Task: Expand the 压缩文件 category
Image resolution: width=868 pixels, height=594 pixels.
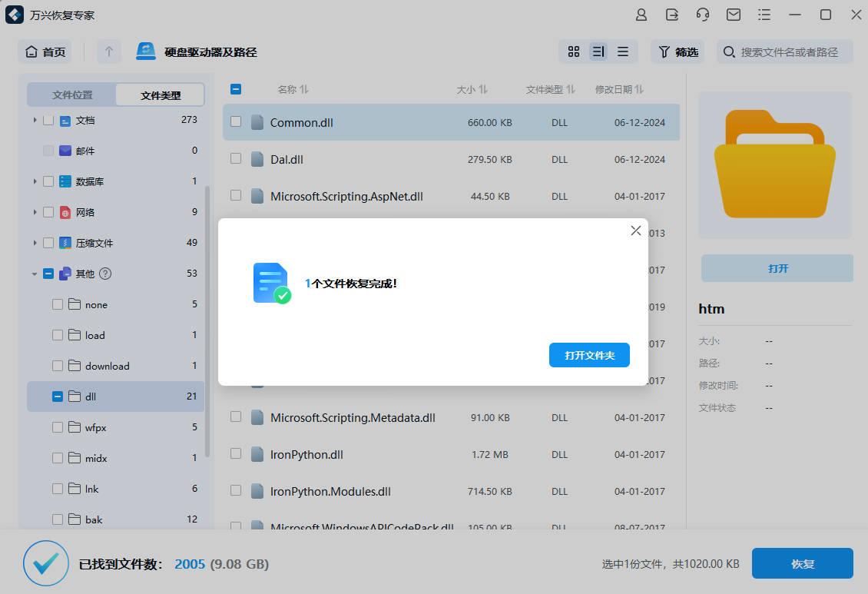Action: point(34,243)
